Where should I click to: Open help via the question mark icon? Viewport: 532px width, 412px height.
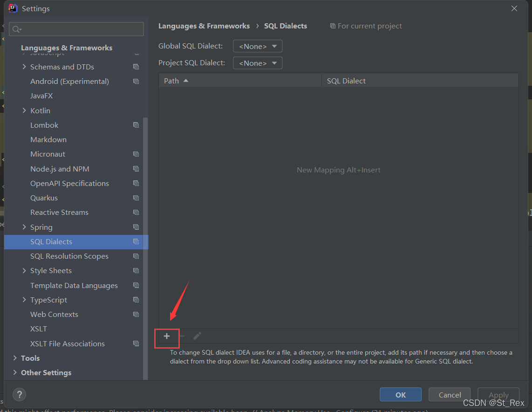coord(19,394)
